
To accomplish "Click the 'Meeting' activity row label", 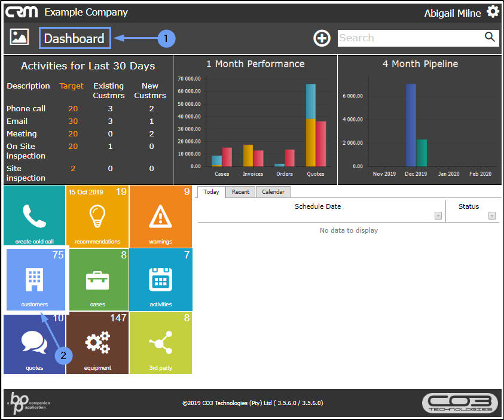I will tap(22, 134).
